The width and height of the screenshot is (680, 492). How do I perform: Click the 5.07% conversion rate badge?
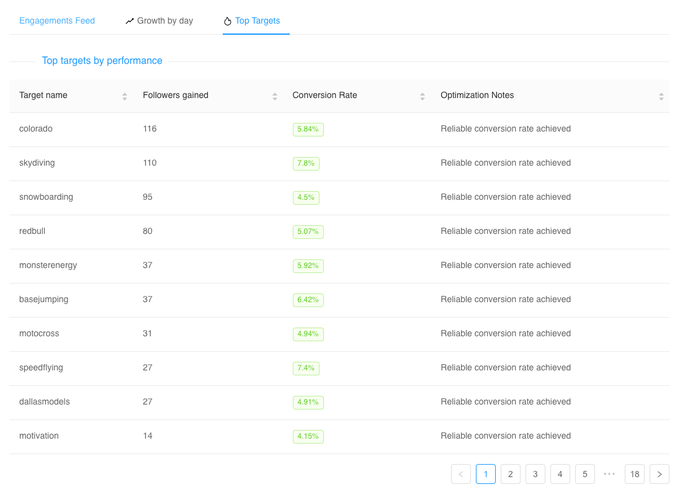coord(308,232)
